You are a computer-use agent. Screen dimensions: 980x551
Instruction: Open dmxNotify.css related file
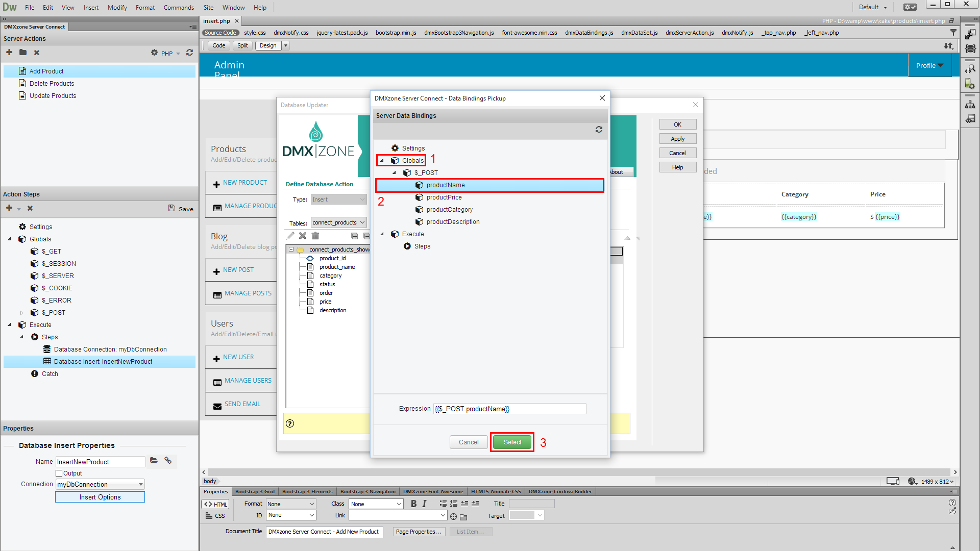coord(291,33)
